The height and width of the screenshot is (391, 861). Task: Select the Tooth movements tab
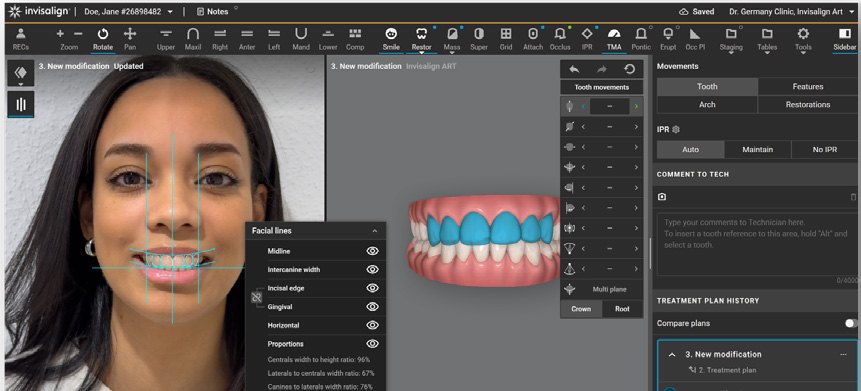tap(707, 86)
